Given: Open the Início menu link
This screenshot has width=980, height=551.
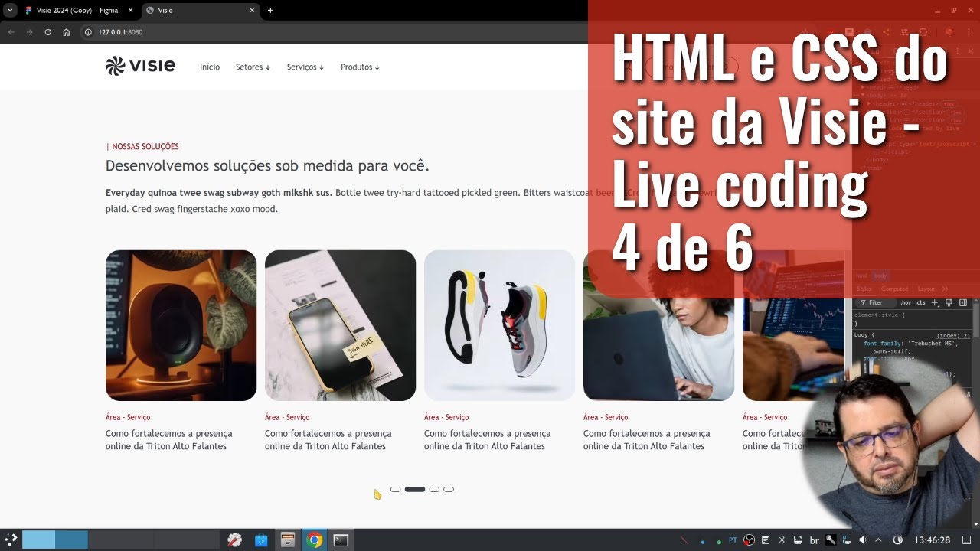Looking at the screenshot, I should click(210, 67).
